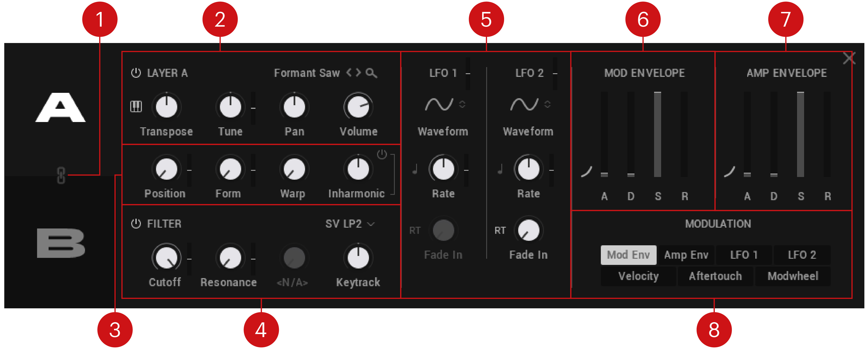Click the Mod Envelope curve shape icon
Image resolution: width=868 pixels, height=349 pixels.
(x=586, y=171)
